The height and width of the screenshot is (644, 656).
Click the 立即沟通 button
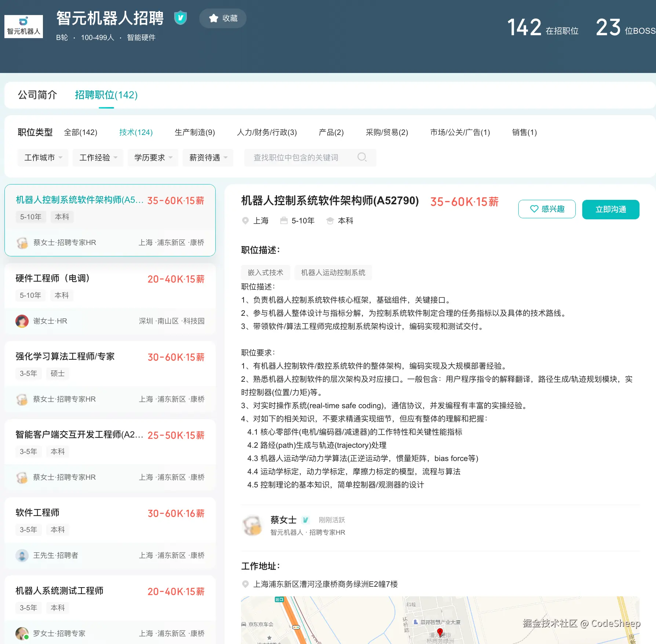click(x=611, y=209)
